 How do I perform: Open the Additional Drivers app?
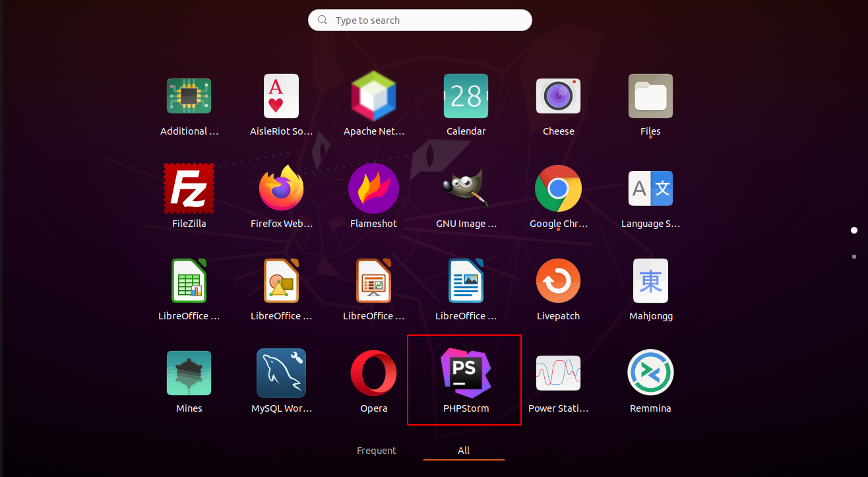click(189, 96)
